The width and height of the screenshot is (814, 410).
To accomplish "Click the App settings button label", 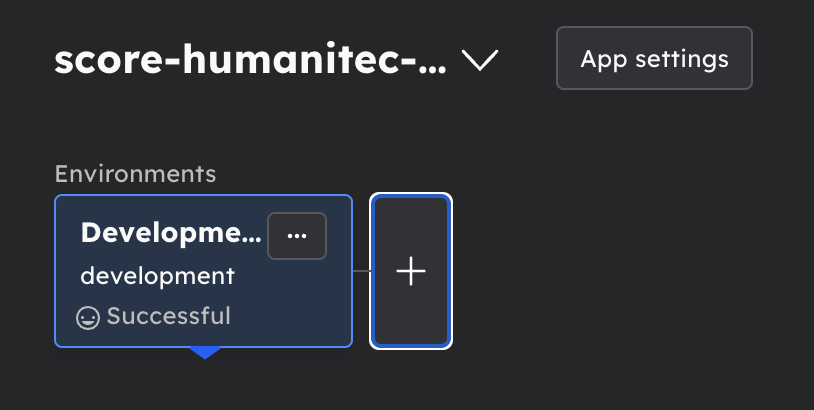I will (654, 59).
